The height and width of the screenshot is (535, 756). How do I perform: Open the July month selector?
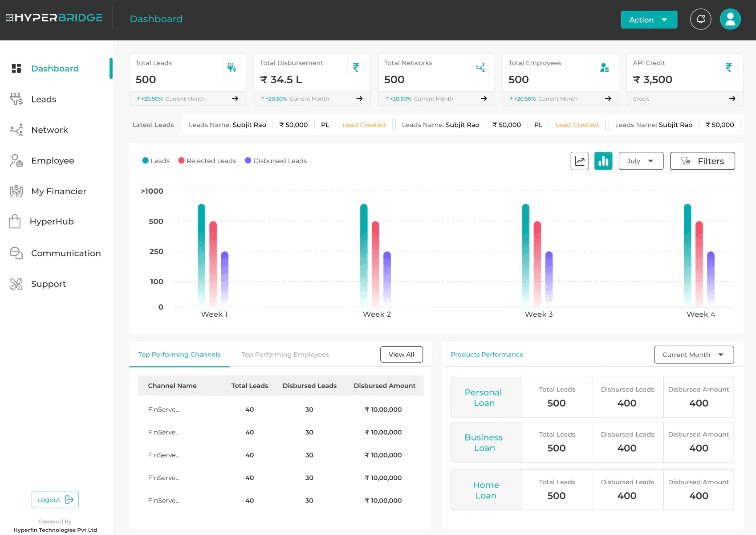pyautogui.click(x=641, y=161)
